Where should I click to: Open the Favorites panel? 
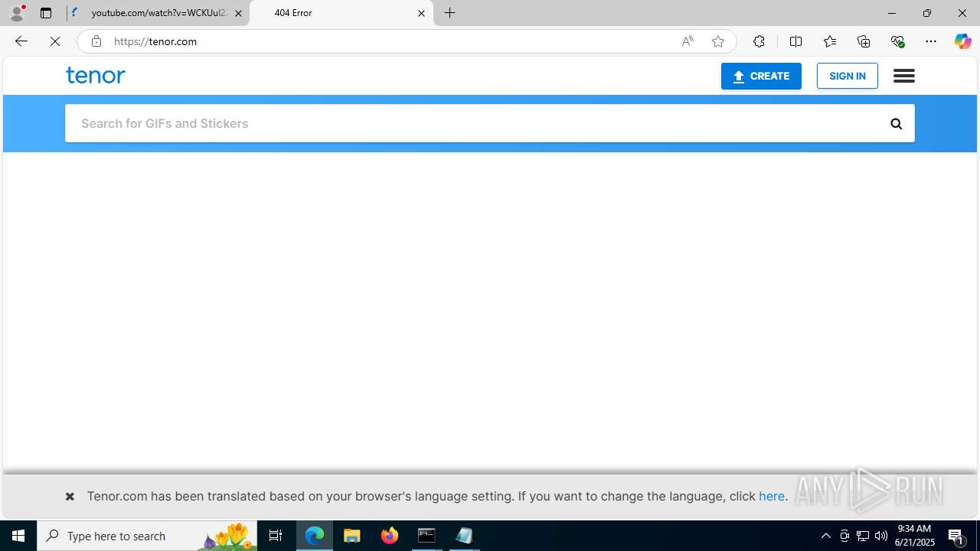click(829, 41)
